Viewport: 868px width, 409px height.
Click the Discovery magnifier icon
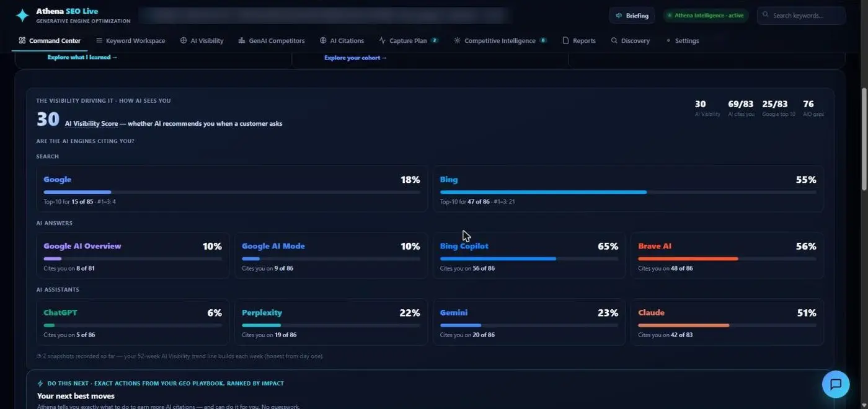(x=614, y=40)
